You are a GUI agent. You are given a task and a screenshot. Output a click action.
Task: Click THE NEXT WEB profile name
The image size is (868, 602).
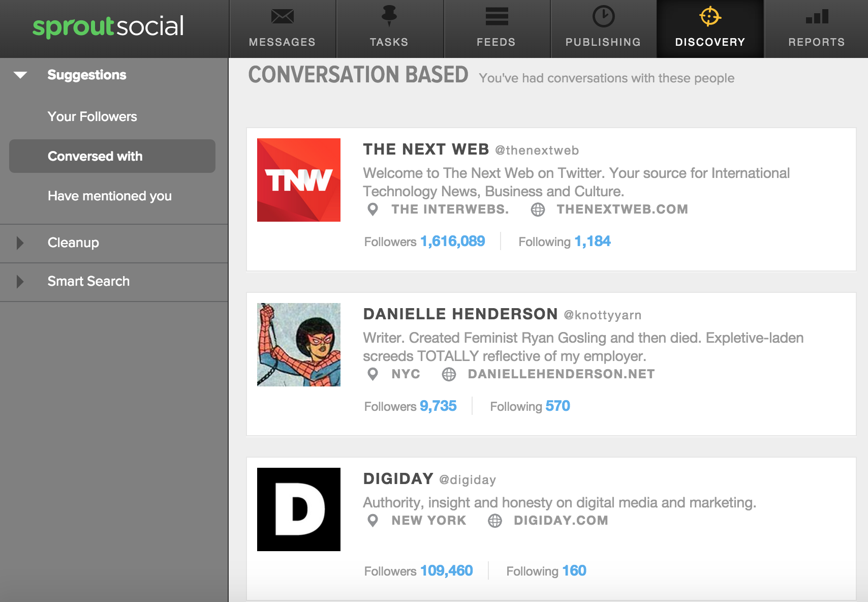(x=426, y=149)
